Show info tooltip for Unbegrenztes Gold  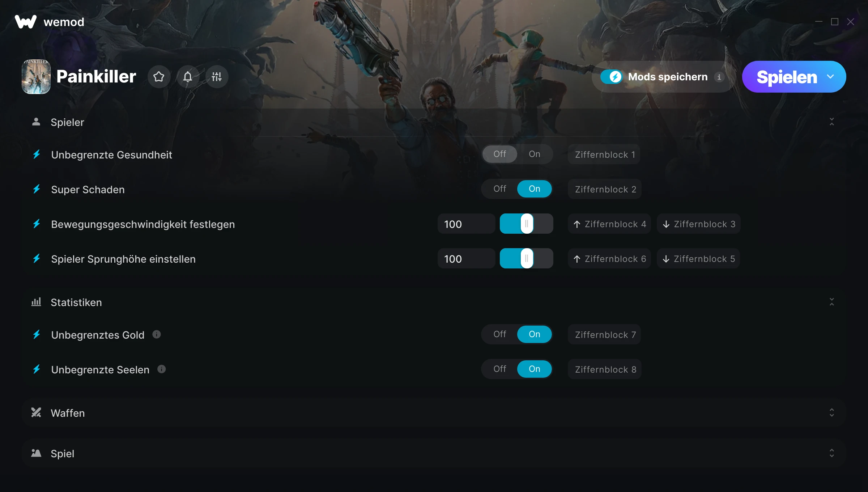[157, 334]
